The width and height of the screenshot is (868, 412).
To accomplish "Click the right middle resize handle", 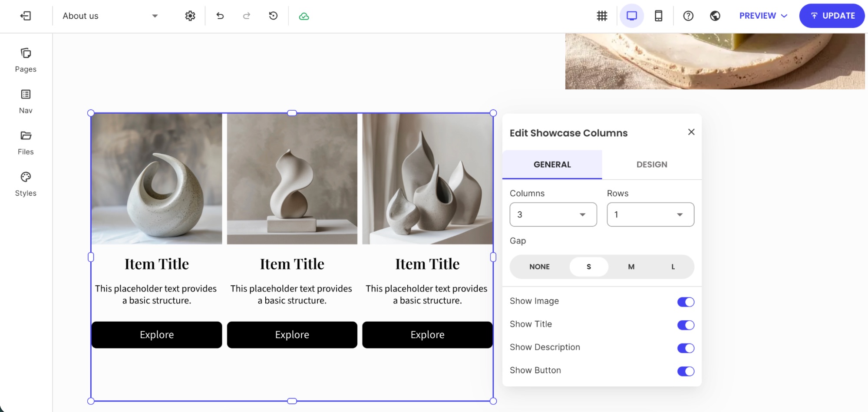I will [x=493, y=257].
